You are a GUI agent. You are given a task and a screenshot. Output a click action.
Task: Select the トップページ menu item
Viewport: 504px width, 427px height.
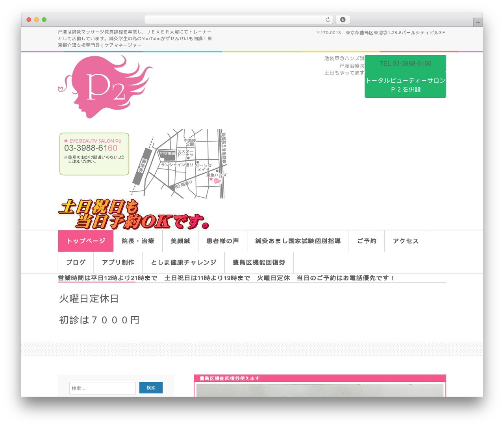(86, 241)
